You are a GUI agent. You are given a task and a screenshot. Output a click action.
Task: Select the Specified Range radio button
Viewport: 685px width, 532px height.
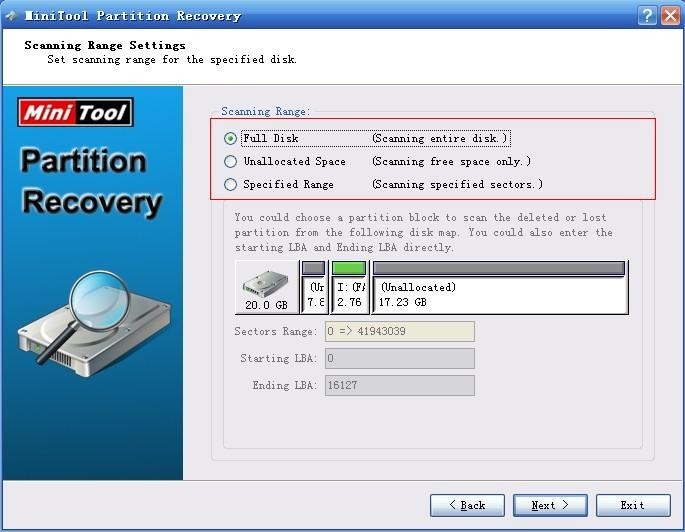230,184
